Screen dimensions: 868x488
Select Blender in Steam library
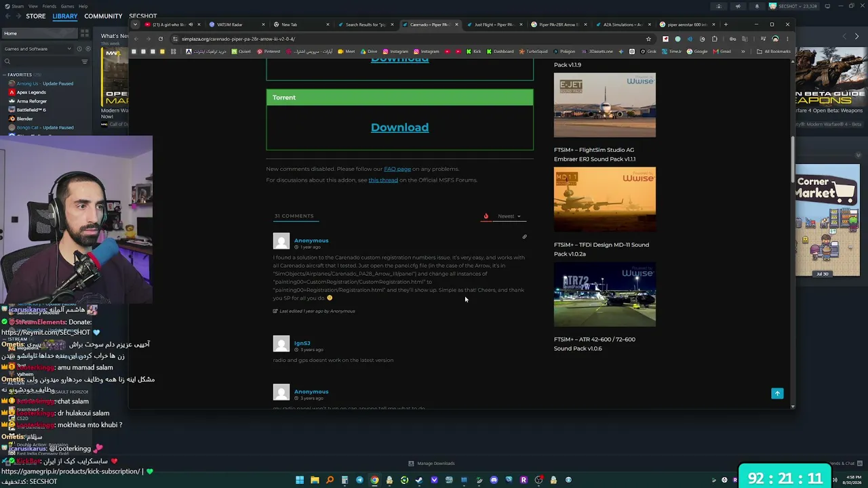click(x=24, y=119)
